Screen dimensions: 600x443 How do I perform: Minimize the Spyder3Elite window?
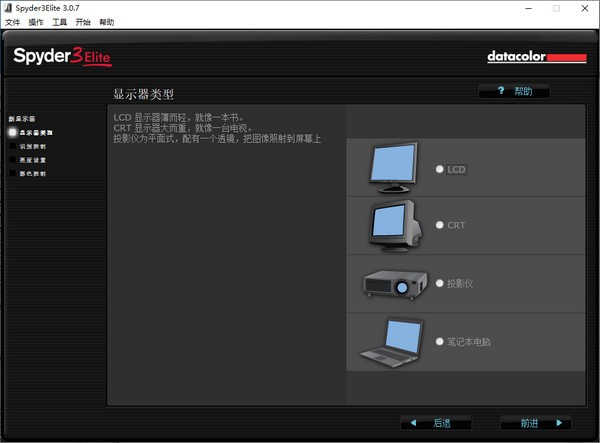coord(529,8)
